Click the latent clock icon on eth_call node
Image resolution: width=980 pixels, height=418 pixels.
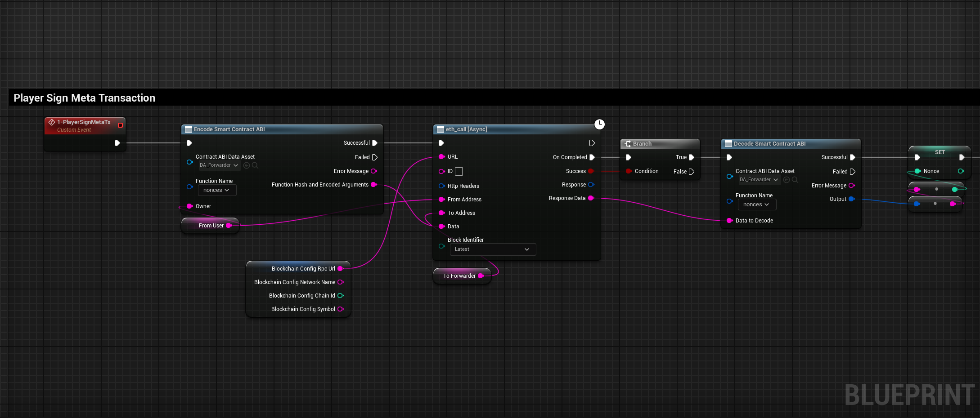pos(599,125)
